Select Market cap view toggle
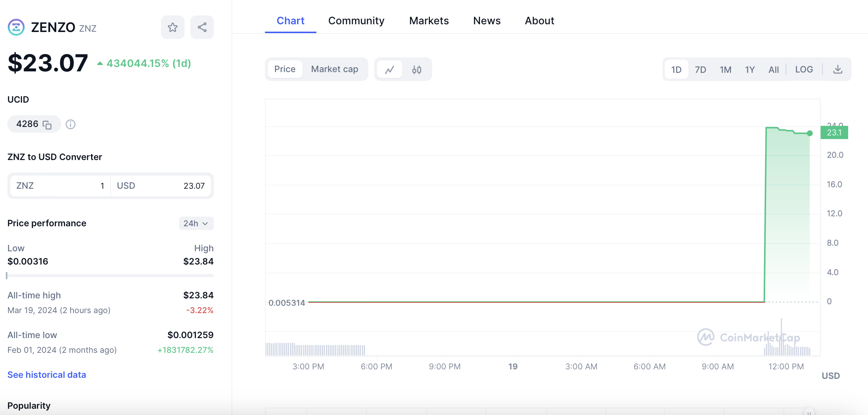The width and height of the screenshot is (868, 415). click(x=334, y=69)
